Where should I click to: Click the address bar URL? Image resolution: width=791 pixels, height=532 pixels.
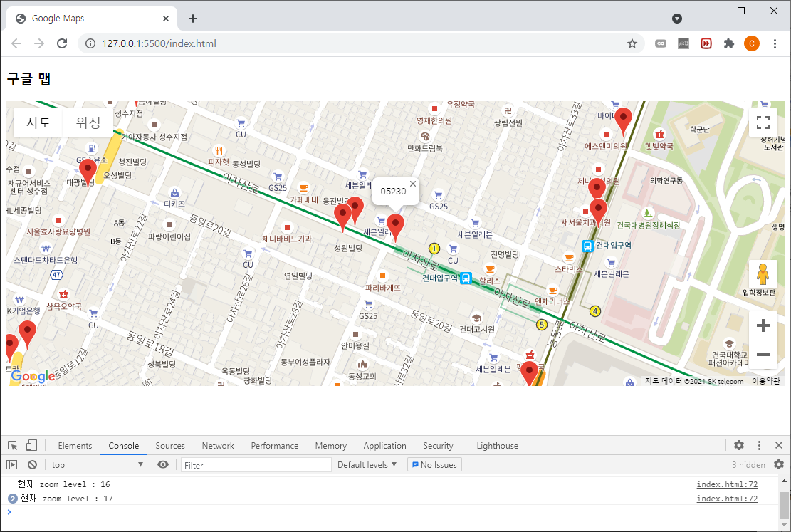pyautogui.click(x=159, y=43)
